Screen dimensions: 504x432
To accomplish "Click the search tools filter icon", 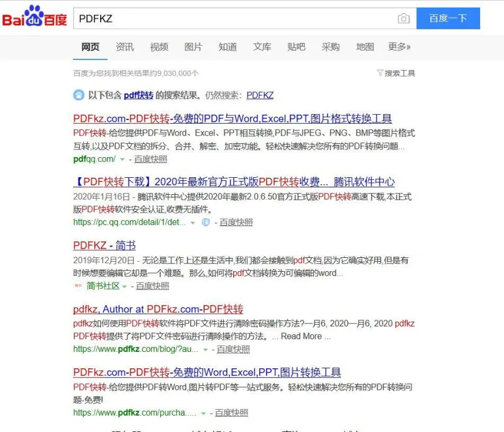I will coord(380,73).
